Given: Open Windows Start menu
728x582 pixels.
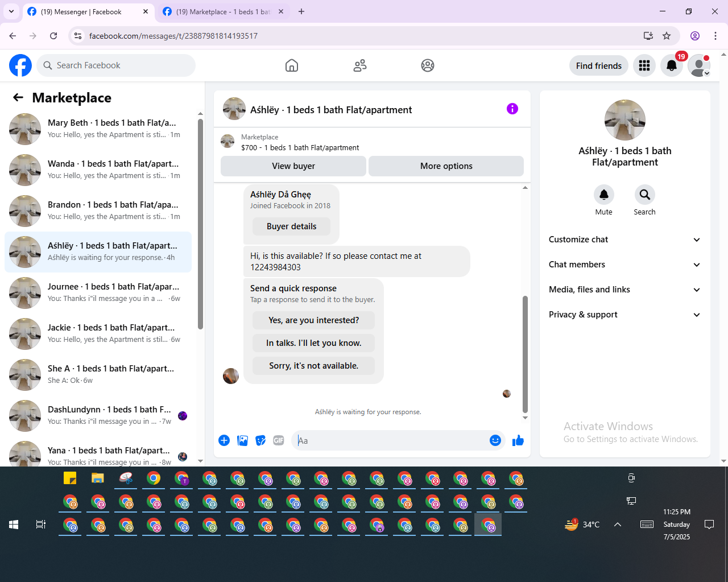Looking at the screenshot, I should click(14, 525).
